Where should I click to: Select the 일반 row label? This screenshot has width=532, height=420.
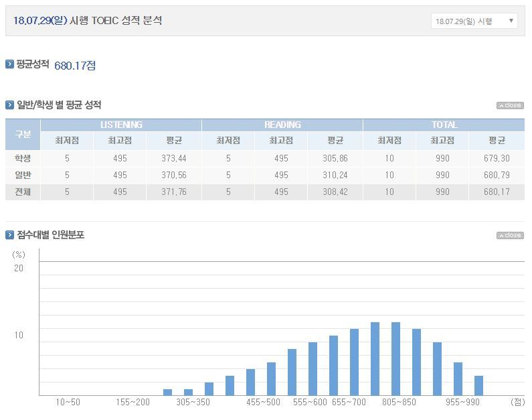point(23,175)
